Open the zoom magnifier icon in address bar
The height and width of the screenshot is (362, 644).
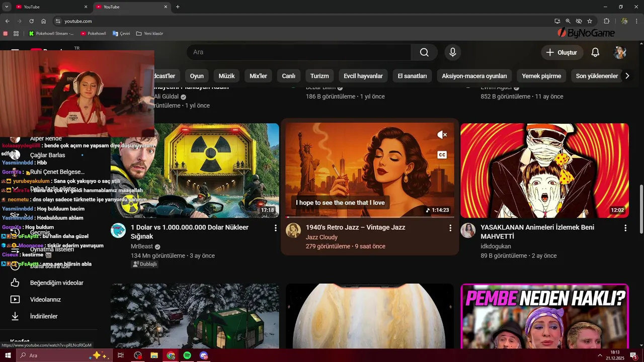[x=568, y=21]
